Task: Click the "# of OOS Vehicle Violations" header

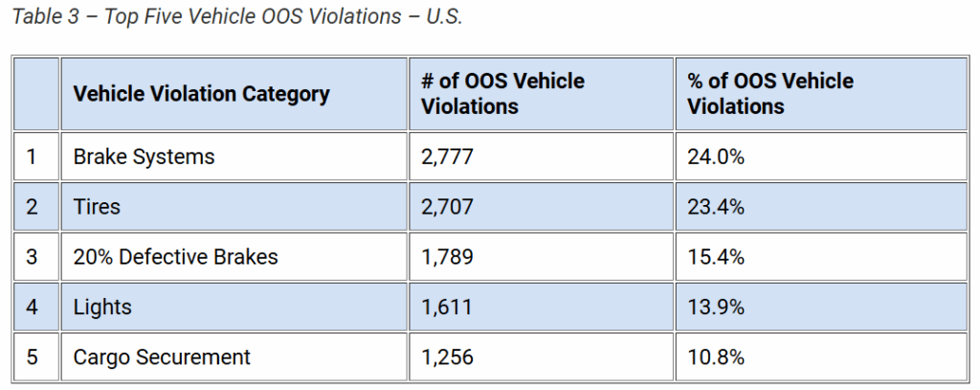Action: (x=502, y=94)
